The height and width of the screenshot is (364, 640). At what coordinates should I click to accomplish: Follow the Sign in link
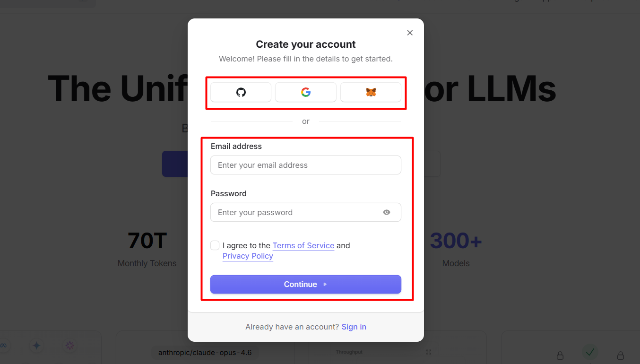[354, 327]
